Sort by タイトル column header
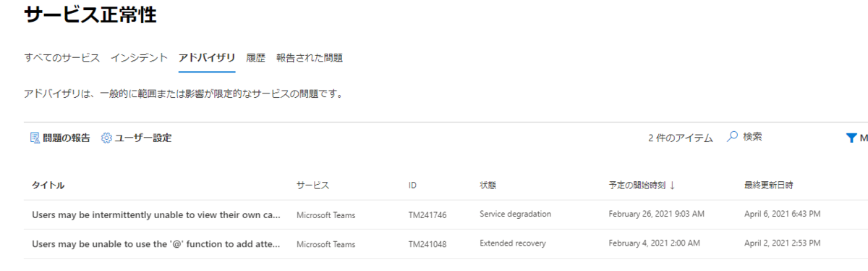 click(x=48, y=185)
